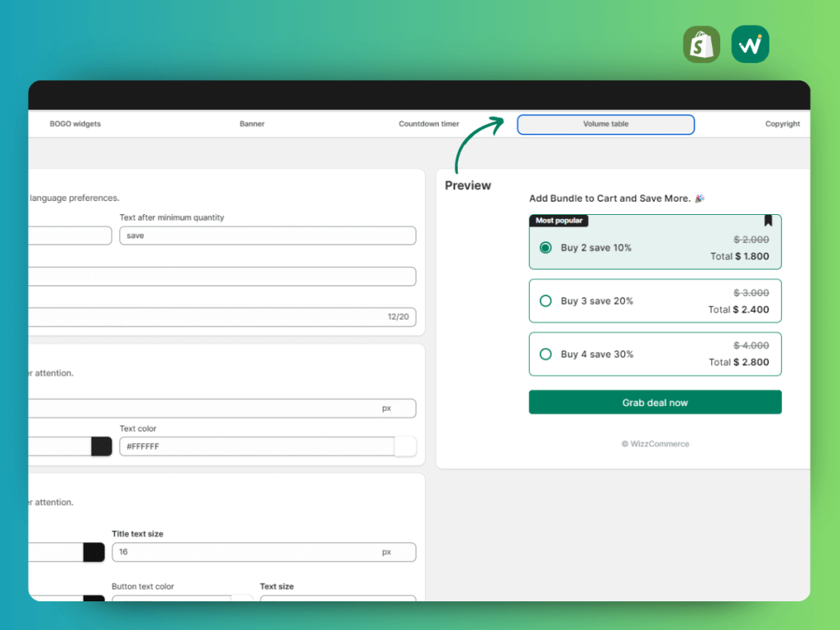This screenshot has width=840, height=630.
Task: Click the Grab deal now button
Action: 655,402
